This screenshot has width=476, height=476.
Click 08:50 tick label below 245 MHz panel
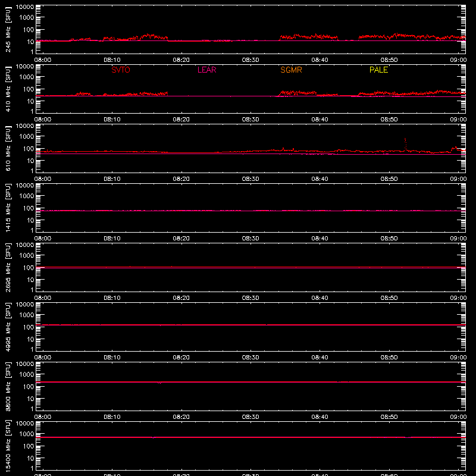point(389,60)
